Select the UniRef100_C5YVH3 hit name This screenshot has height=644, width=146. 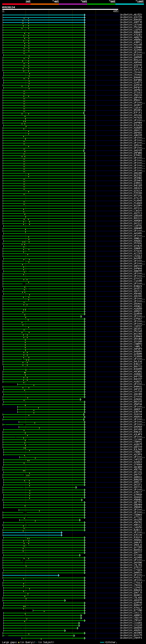tap(131, 72)
